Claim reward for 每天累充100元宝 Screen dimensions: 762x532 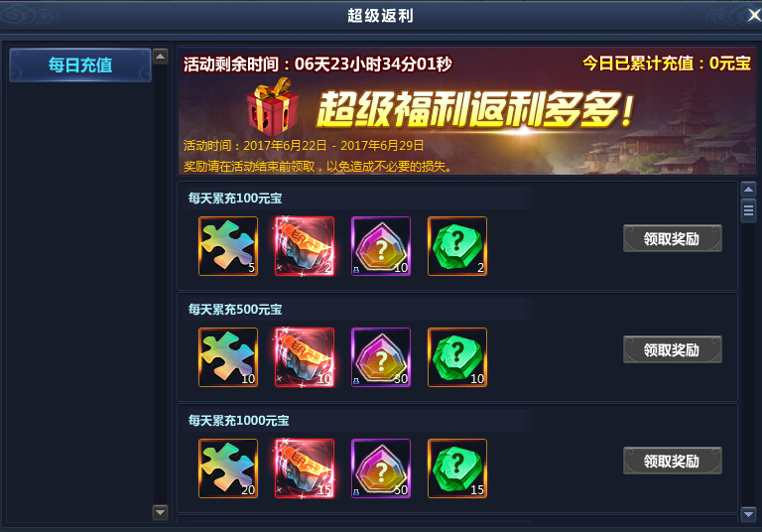[x=672, y=238]
